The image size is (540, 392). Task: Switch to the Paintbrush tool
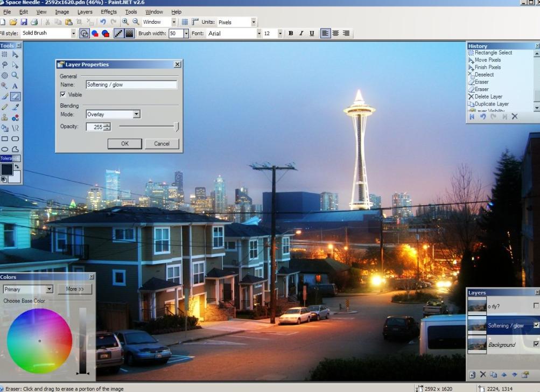click(x=4, y=96)
